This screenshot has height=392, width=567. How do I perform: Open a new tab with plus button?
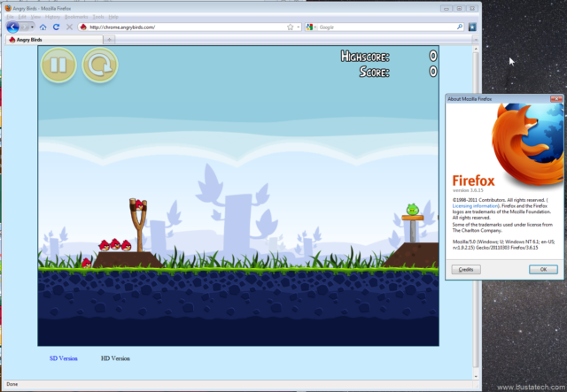[x=109, y=40]
